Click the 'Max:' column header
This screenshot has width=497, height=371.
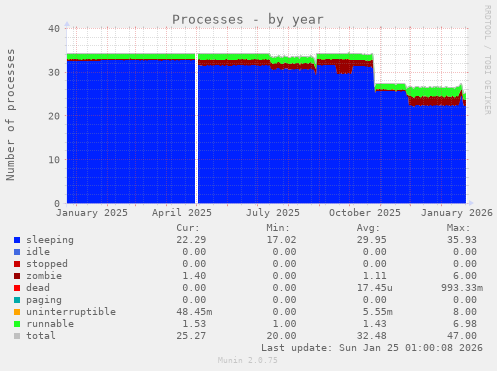(458, 228)
